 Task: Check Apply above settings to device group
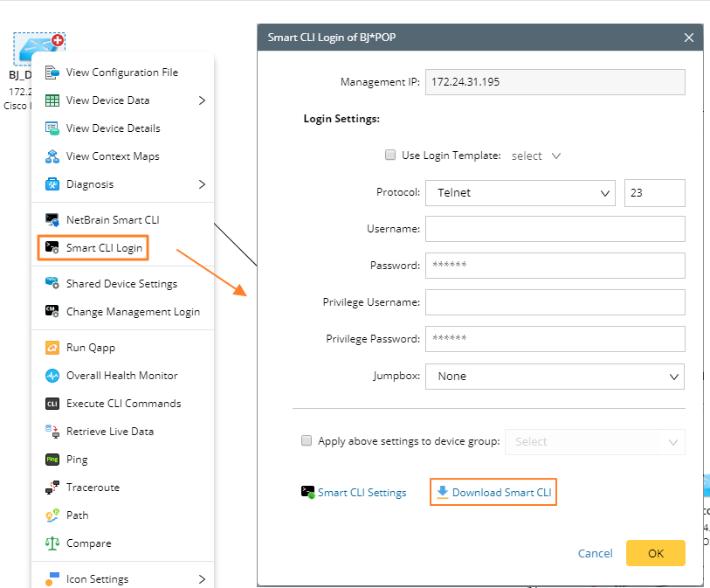[x=307, y=440]
